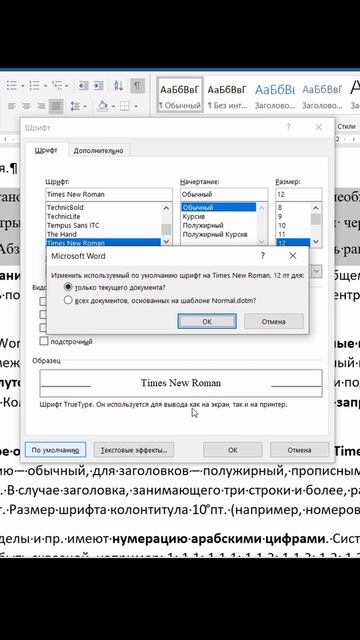The width and height of the screenshot is (360, 640).
Task: Select size 8 in the Размер list
Action: (293, 207)
